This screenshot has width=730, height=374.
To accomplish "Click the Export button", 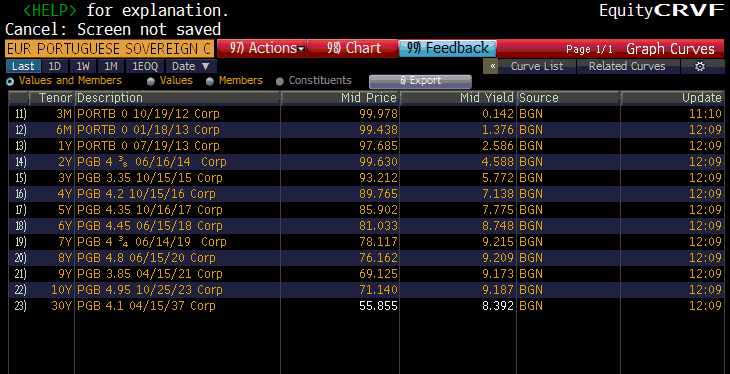I will (x=420, y=81).
